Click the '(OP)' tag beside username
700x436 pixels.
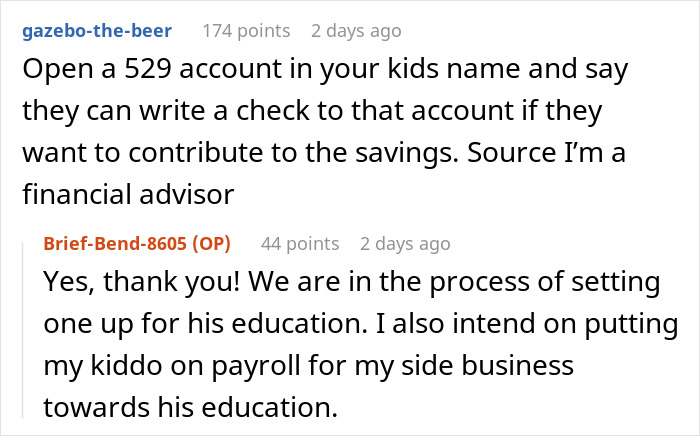click(x=211, y=244)
